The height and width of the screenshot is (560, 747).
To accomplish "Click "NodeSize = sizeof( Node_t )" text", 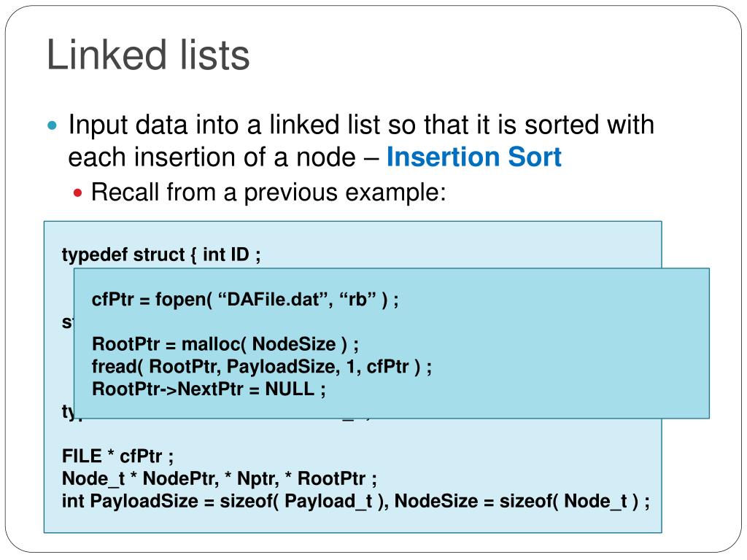I will point(522,501).
